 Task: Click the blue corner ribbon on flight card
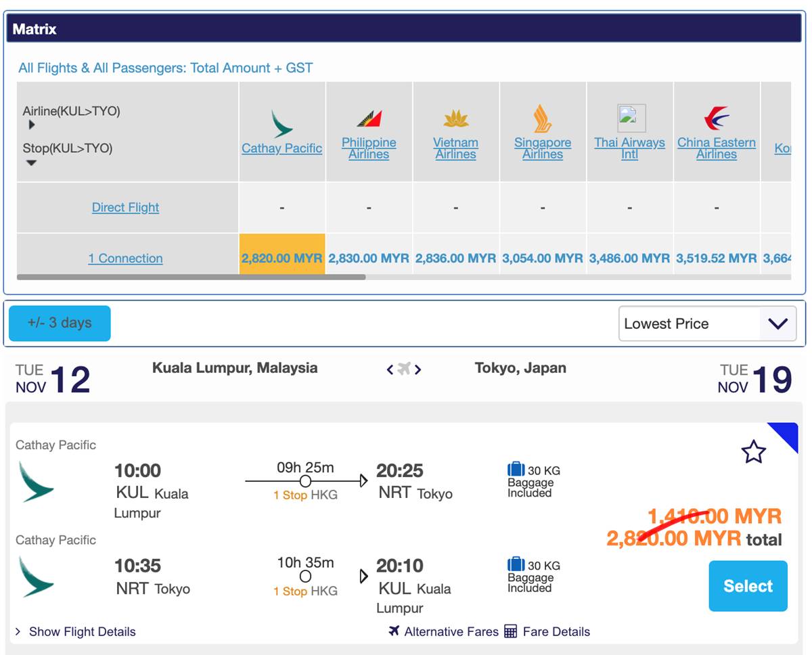786,434
